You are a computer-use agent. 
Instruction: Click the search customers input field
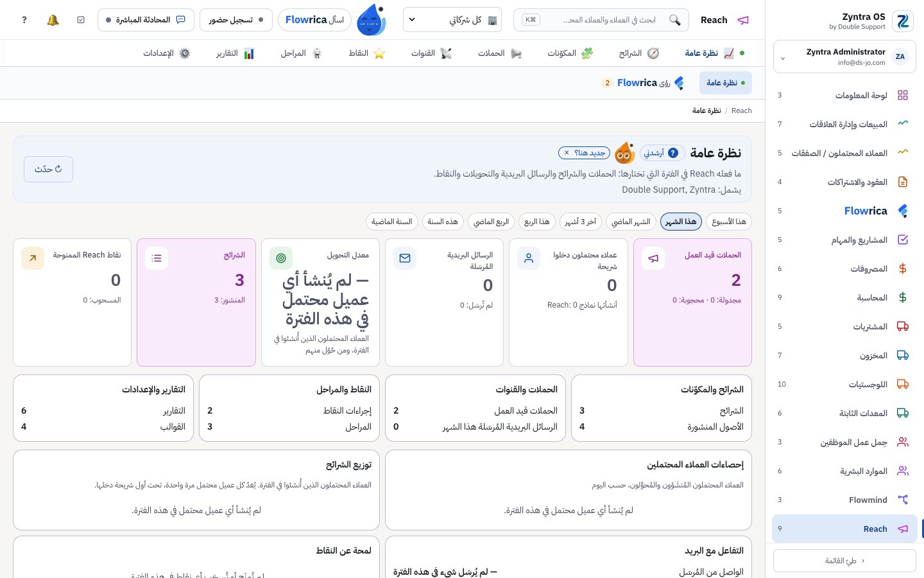click(x=601, y=20)
